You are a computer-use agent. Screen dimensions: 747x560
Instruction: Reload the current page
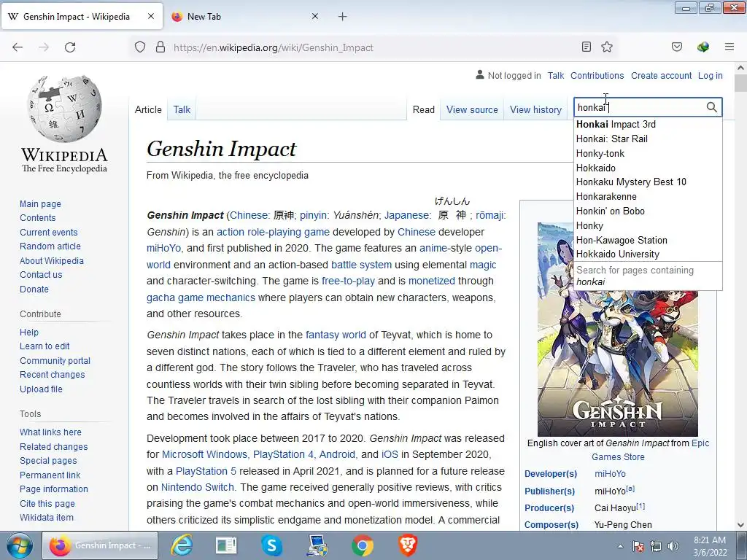(x=70, y=47)
